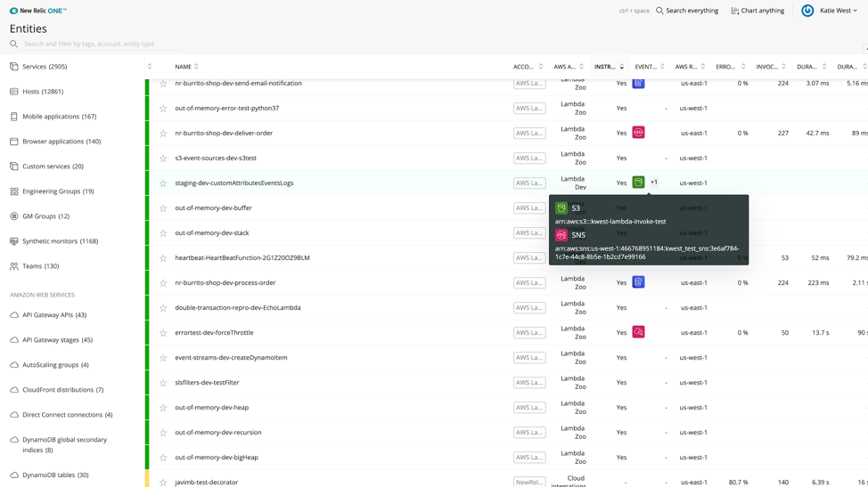Click +1 badge in staging-dev-customAttributesEventsLogs row
The height and width of the screenshot is (487, 868).
654,182
